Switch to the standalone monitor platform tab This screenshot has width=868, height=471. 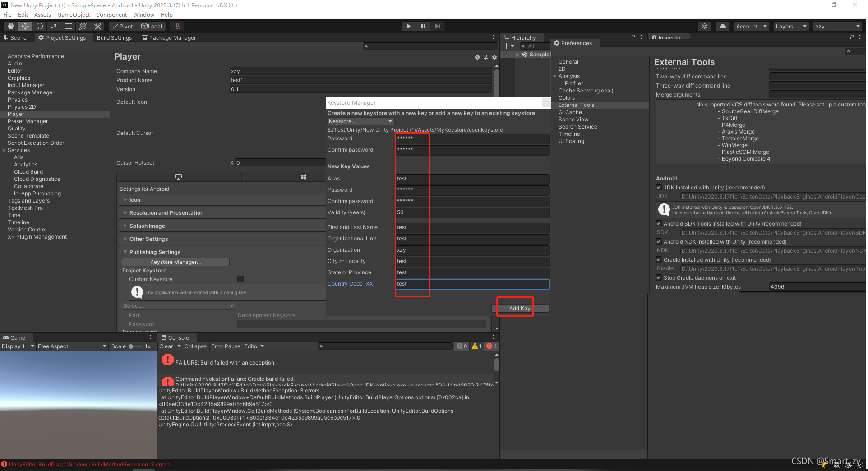(179, 177)
